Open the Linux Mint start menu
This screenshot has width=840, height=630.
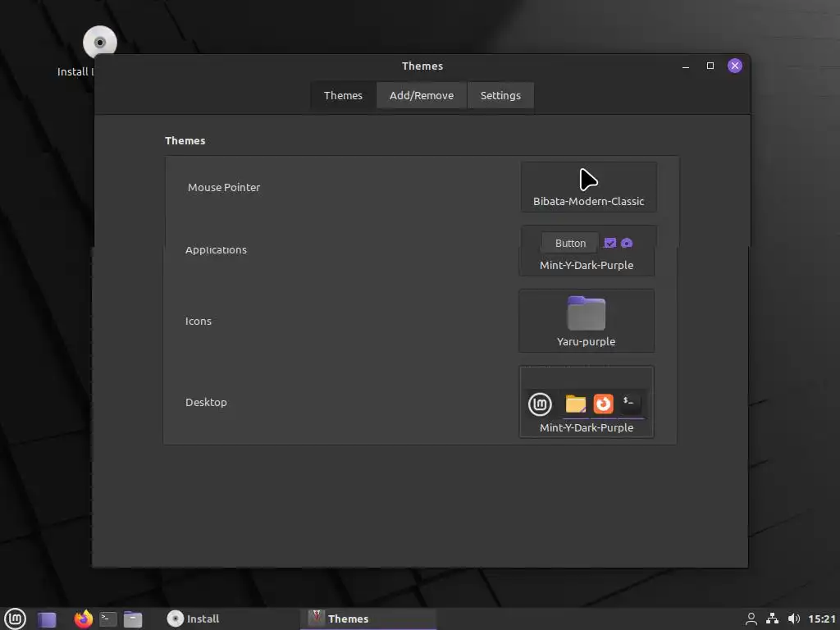(15, 619)
